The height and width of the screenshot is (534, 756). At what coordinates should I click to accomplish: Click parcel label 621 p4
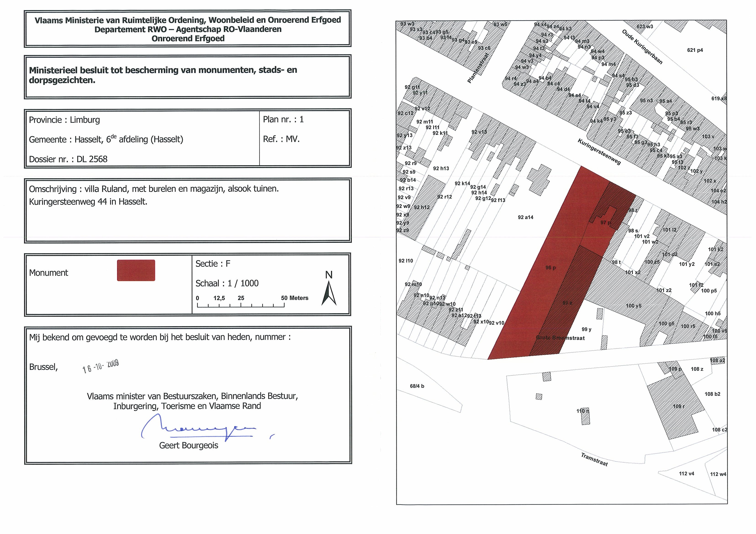(695, 50)
